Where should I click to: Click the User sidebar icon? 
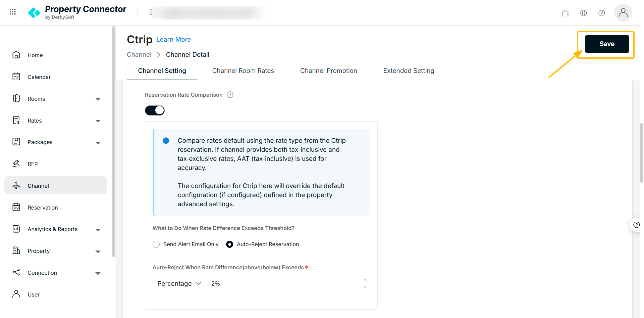(x=16, y=294)
